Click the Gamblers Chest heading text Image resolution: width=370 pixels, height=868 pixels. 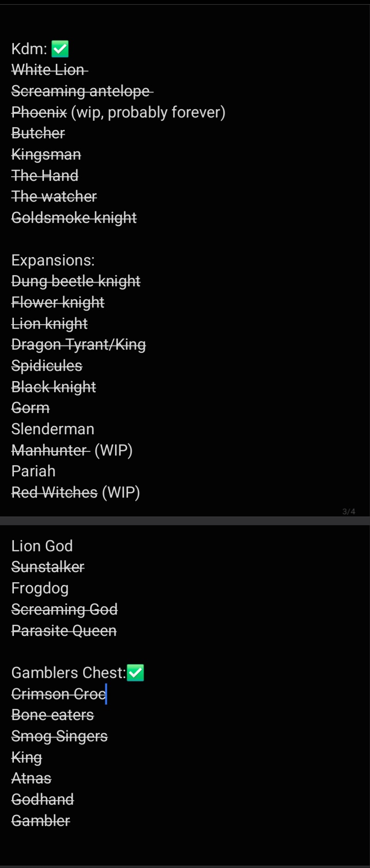[x=69, y=673]
